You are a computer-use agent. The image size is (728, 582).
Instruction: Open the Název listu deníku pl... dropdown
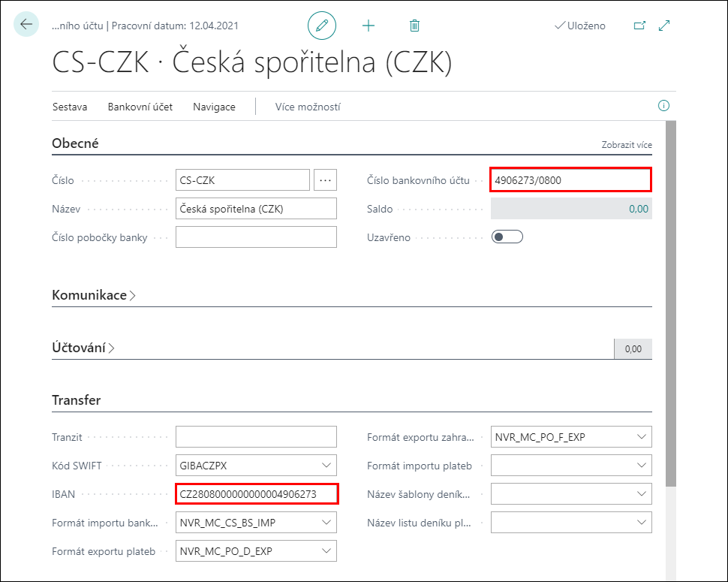point(642,523)
